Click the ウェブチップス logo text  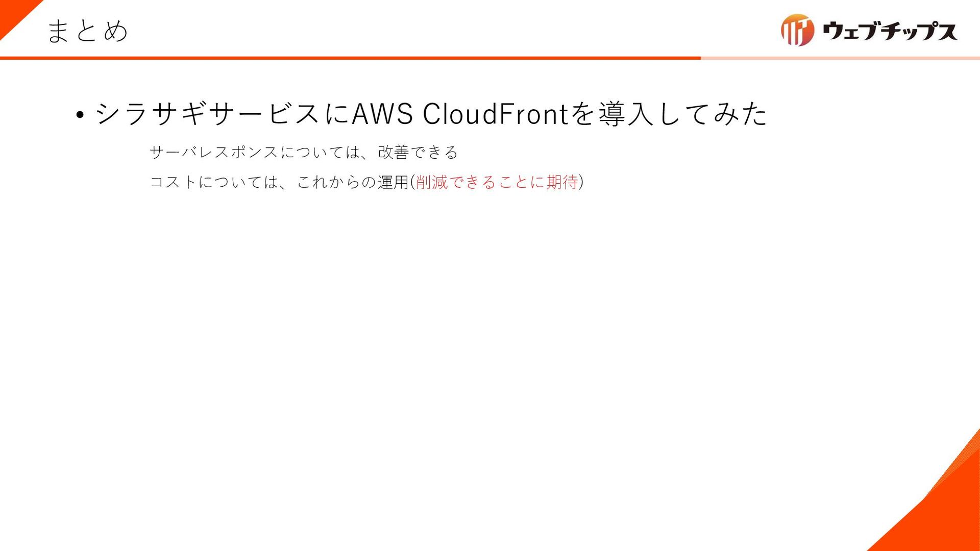click(890, 31)
